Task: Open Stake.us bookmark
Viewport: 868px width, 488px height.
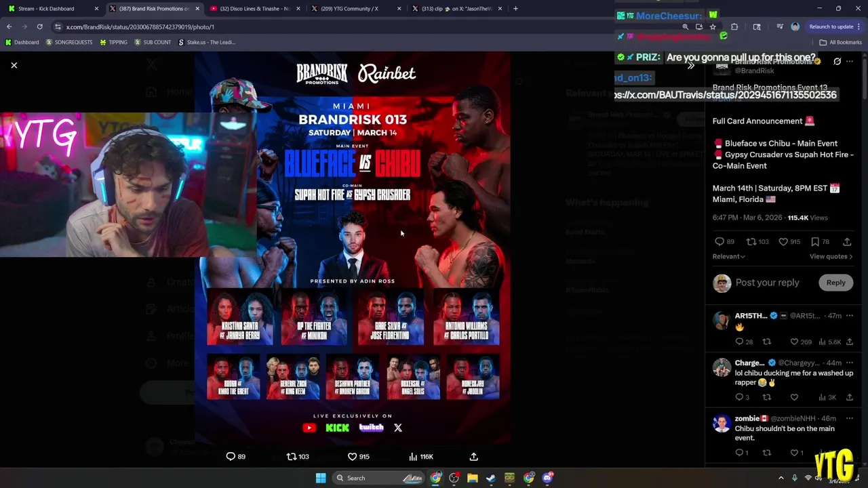Action: 206,42
